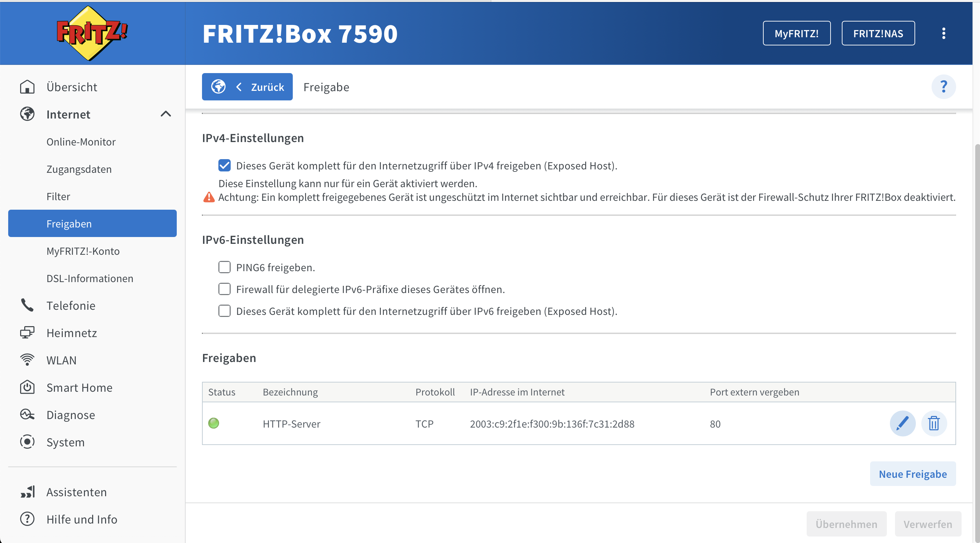Screen dimensions: 980x543
Task: Open the System menu entry
Action: [66, 442]
